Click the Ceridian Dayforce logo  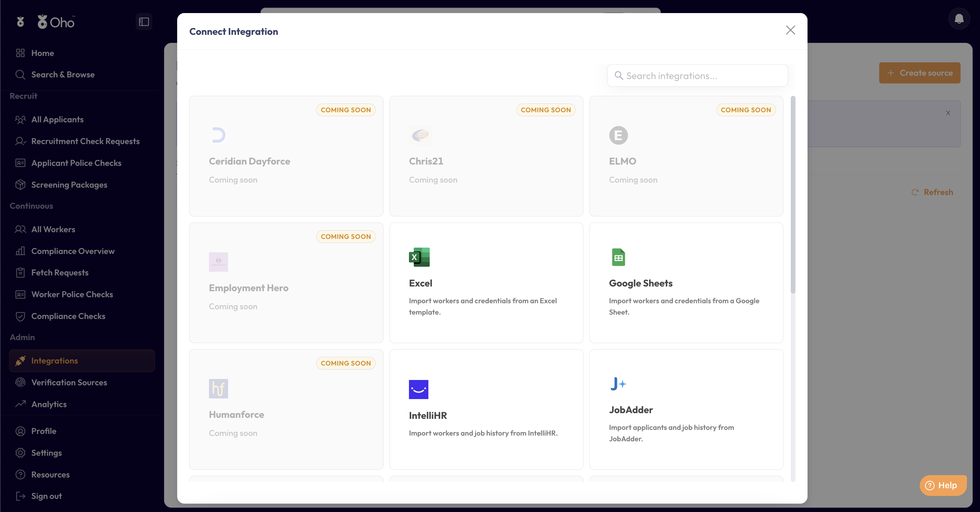[x=218, y=135]
